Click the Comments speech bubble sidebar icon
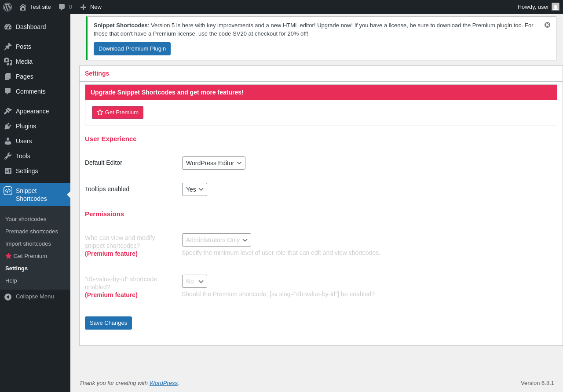The width and height of the screenshot is (563, 392). click(x=8, y=91)
